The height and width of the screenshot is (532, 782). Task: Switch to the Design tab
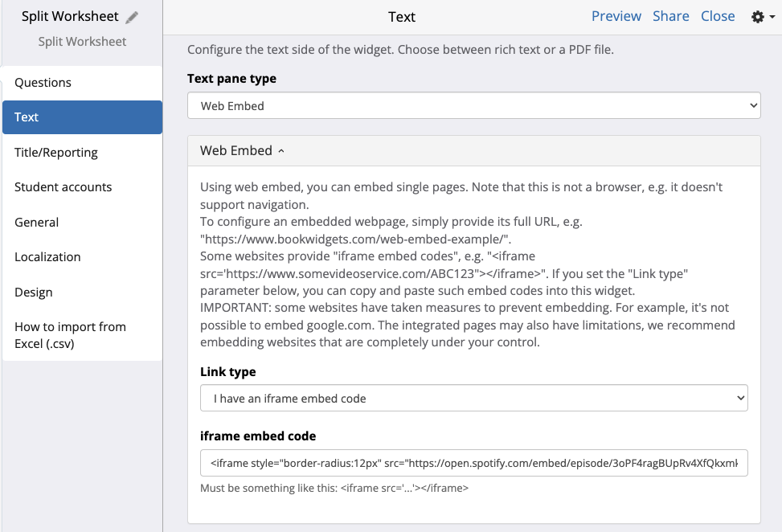[x=34, y=293]
